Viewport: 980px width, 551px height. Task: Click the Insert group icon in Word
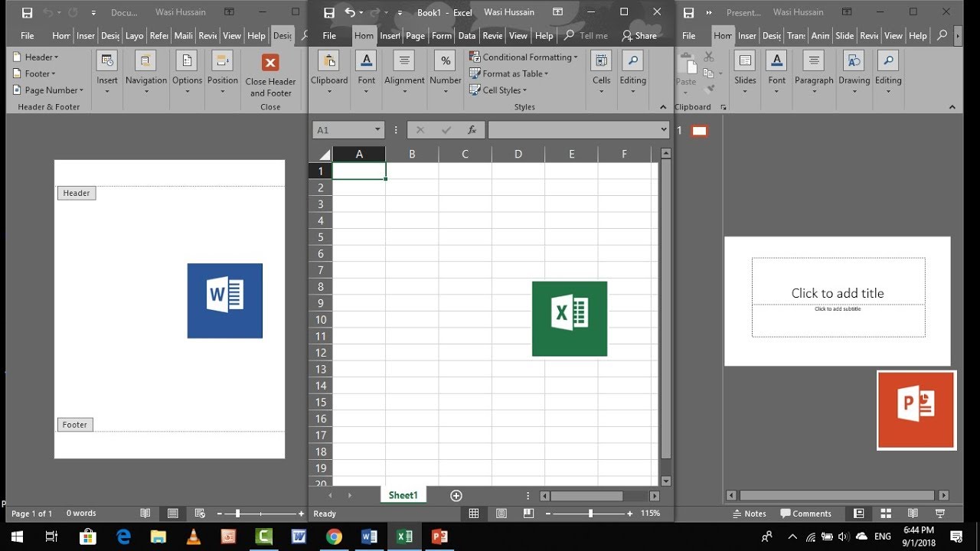pyautogui.click(x=107, y=61)
